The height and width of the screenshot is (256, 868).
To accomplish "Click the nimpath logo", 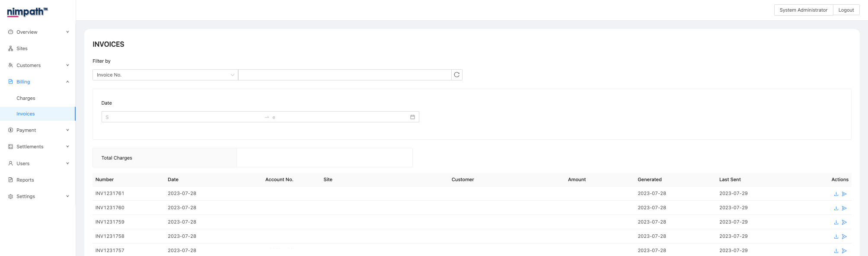I will point(27,12).
